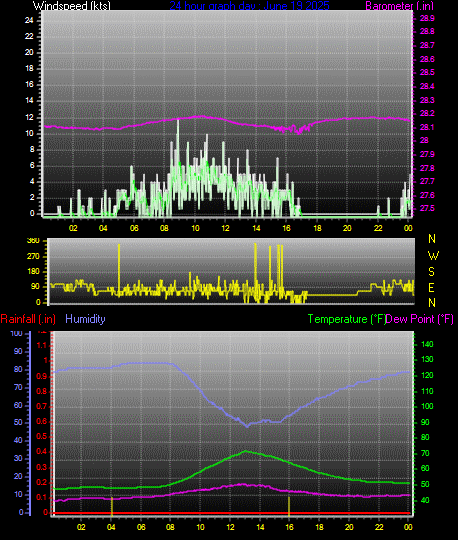Screen dimensions: 458x540
Task: Click the W compass letter
Action: [x=433, y=256]
